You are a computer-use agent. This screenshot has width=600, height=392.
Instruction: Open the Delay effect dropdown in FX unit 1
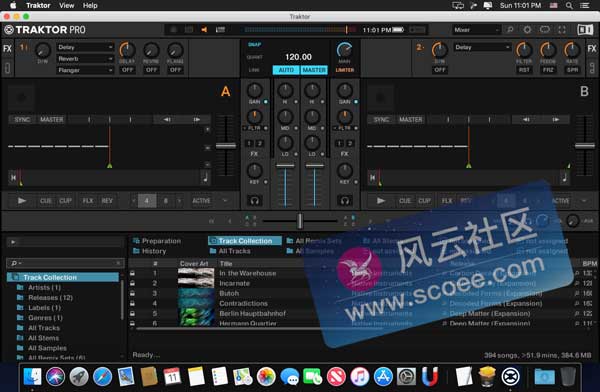click(85, 47)
